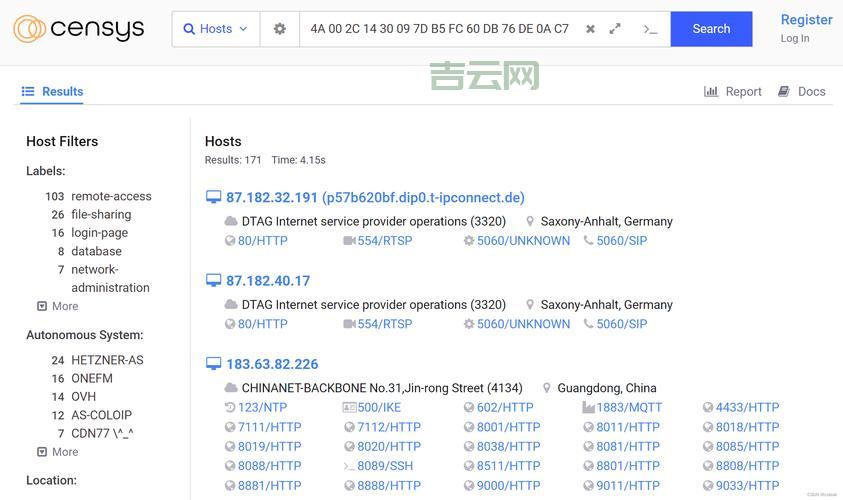Click location pin of 87.182.40.17 Saxony-Anhalt
This screenshot has width=843, height=500.
(530, 304)
